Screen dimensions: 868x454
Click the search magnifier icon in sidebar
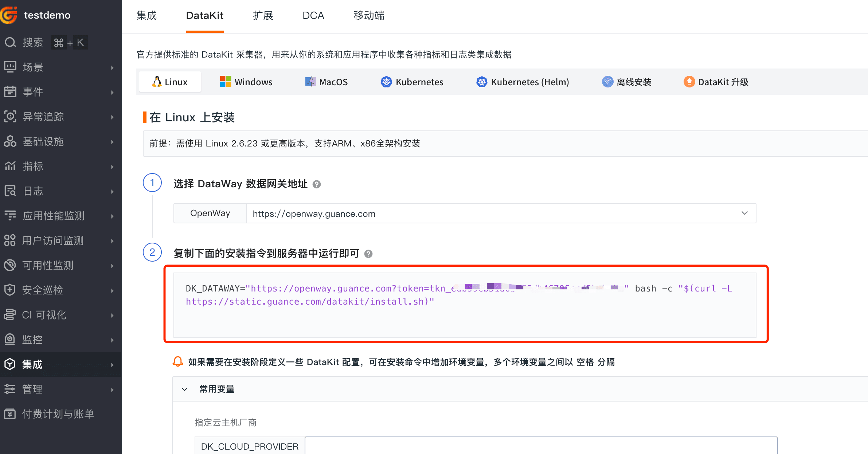(x=10, y=43)
